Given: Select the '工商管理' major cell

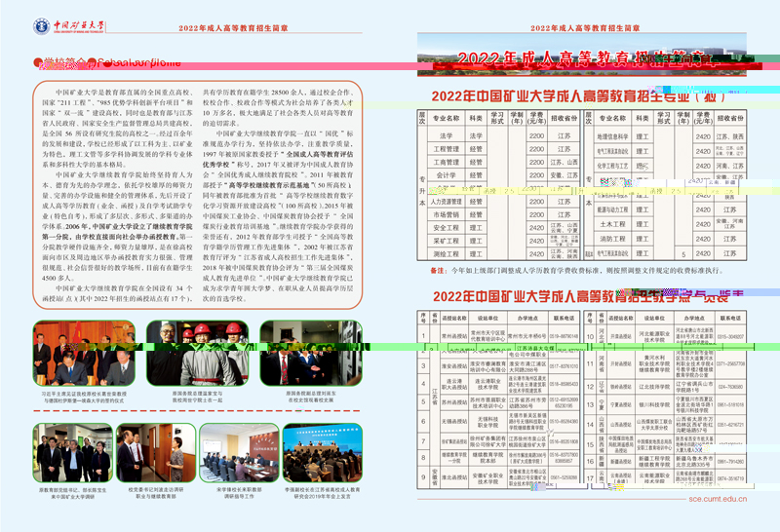Looking at the screenshot, I should tap(447, 162).
